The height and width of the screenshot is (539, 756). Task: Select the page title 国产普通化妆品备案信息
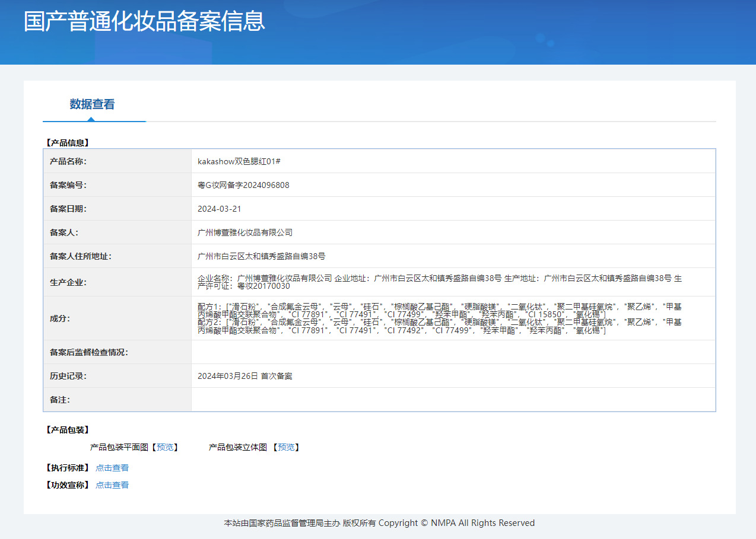coord(144,21)
